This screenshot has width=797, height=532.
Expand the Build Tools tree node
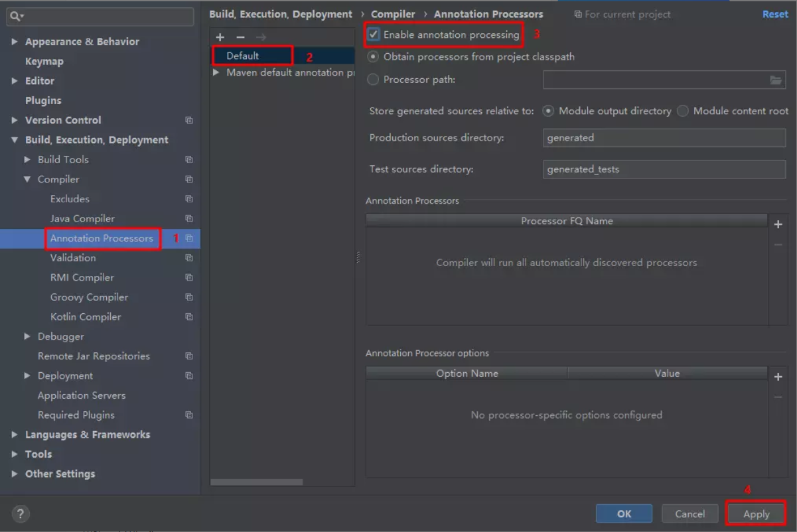click(27, 160)
